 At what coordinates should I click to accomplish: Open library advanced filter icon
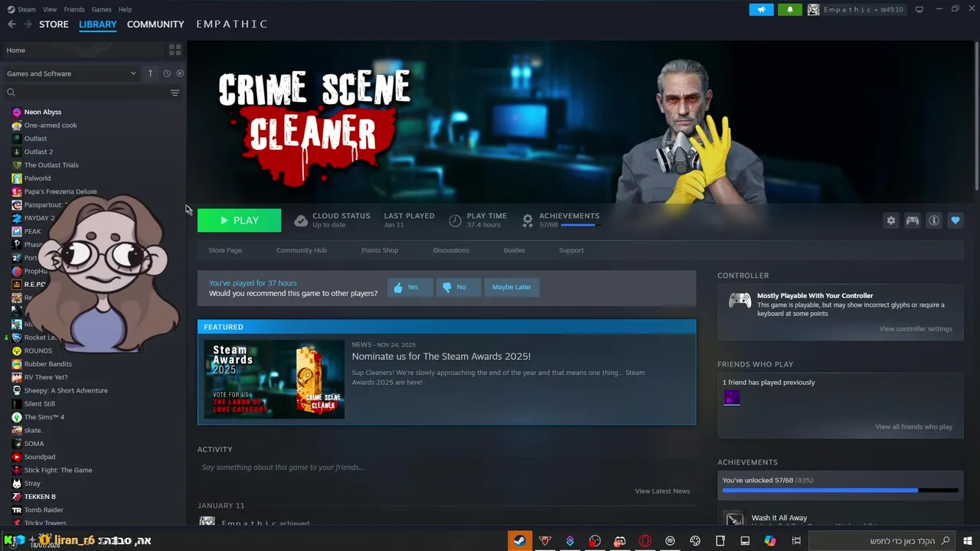click(x=175, y=93)
